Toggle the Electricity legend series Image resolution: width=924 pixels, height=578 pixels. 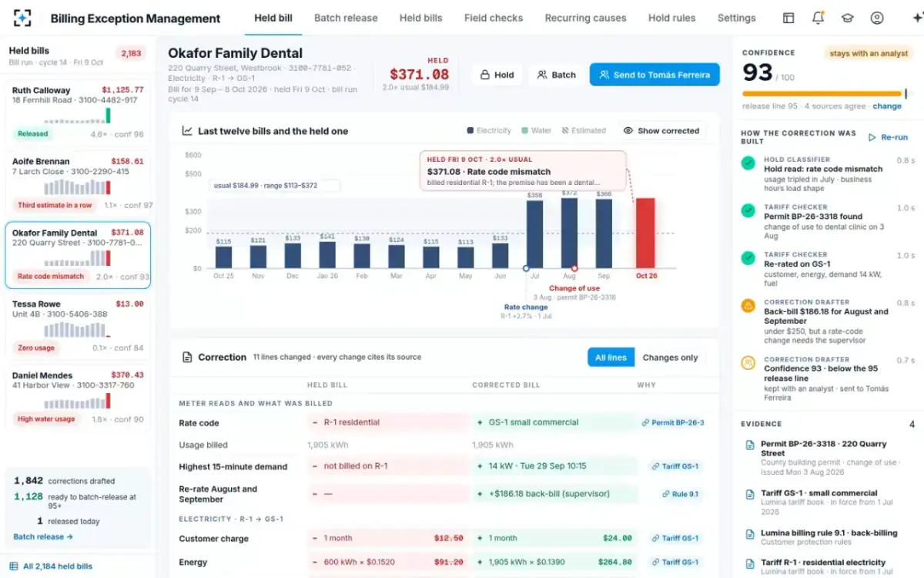(489, 131)
